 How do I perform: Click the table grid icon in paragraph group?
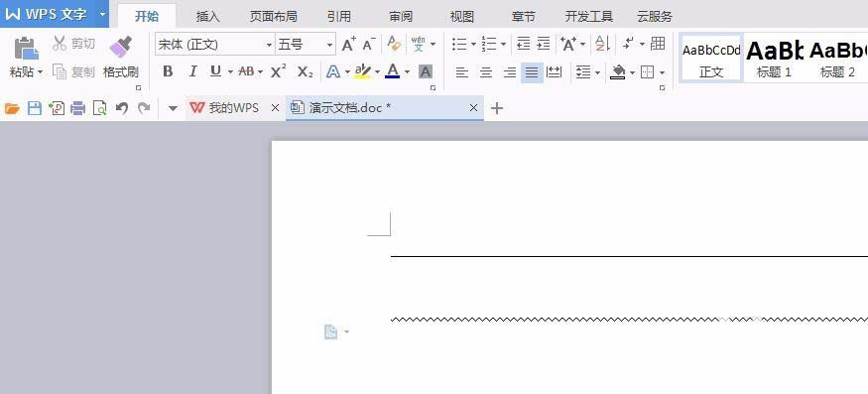click(658, 44)
